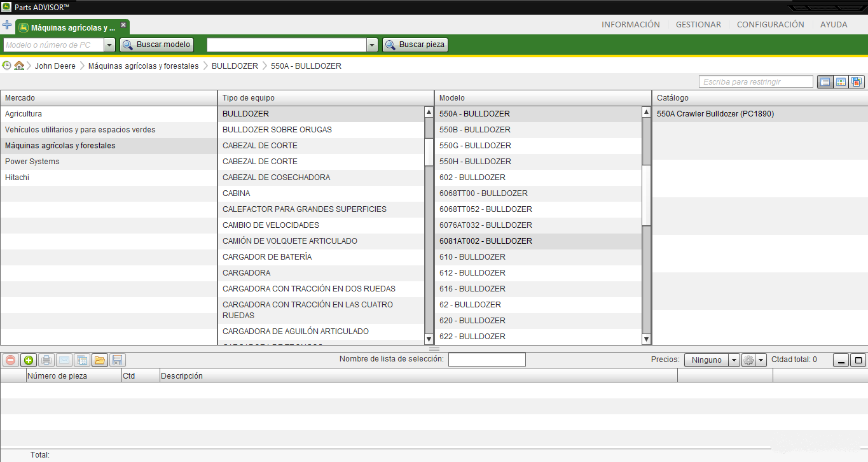This screenshot has width=868, height=462.
Task: Click Descripción column header
Action: [418, 375]
